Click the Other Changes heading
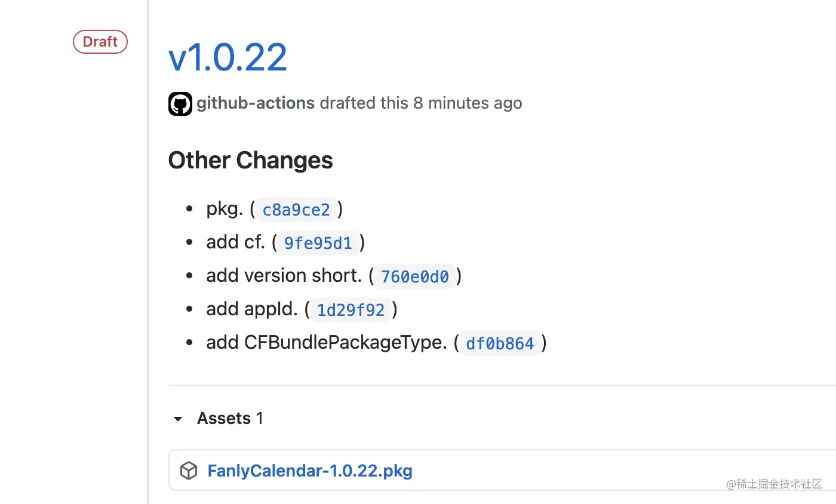The image size is (836, 504). click(251, 161)
